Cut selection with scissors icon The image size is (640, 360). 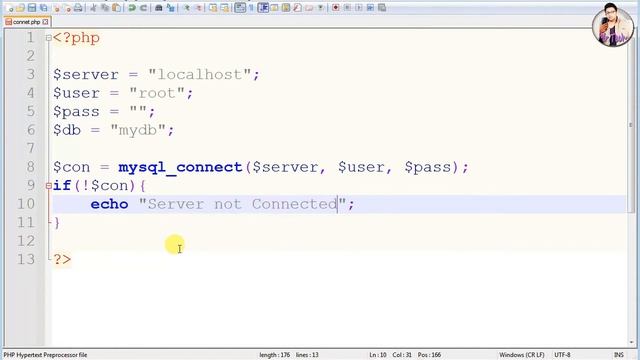[x=93, y=8]
